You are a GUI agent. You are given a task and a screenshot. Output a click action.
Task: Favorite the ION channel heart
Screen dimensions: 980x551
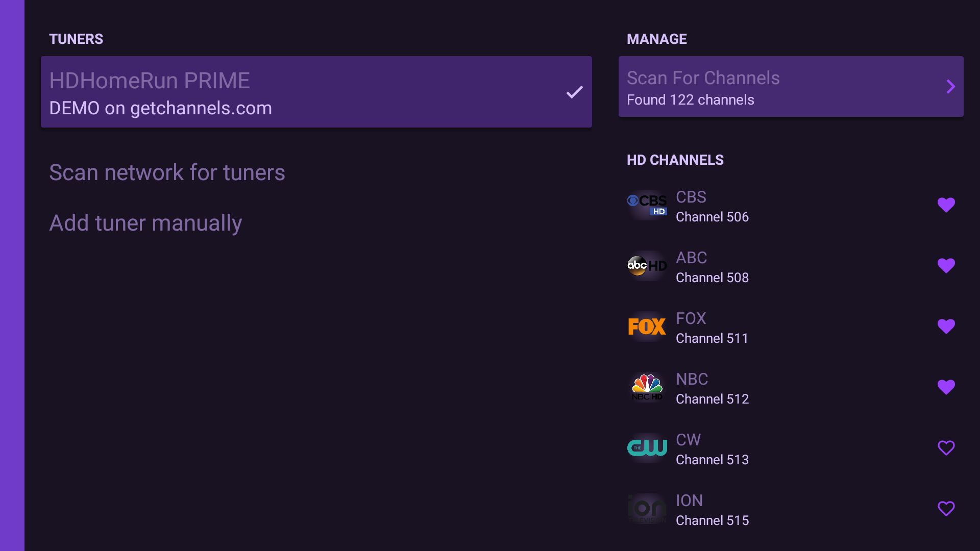point(946,509)
